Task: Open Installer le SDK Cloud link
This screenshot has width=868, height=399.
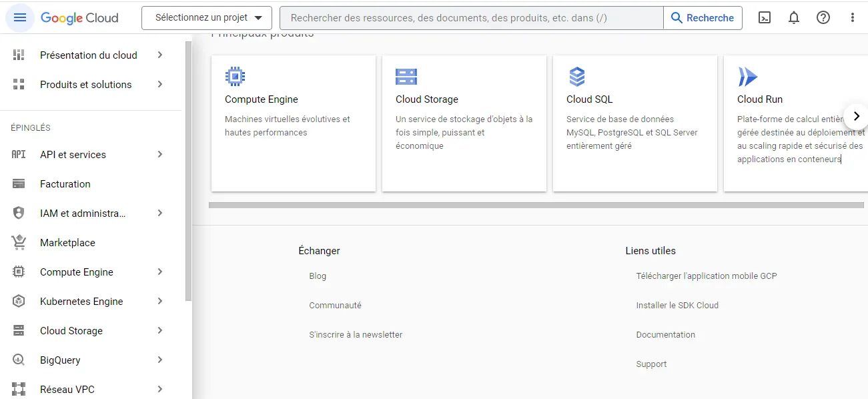Action: 677,306
